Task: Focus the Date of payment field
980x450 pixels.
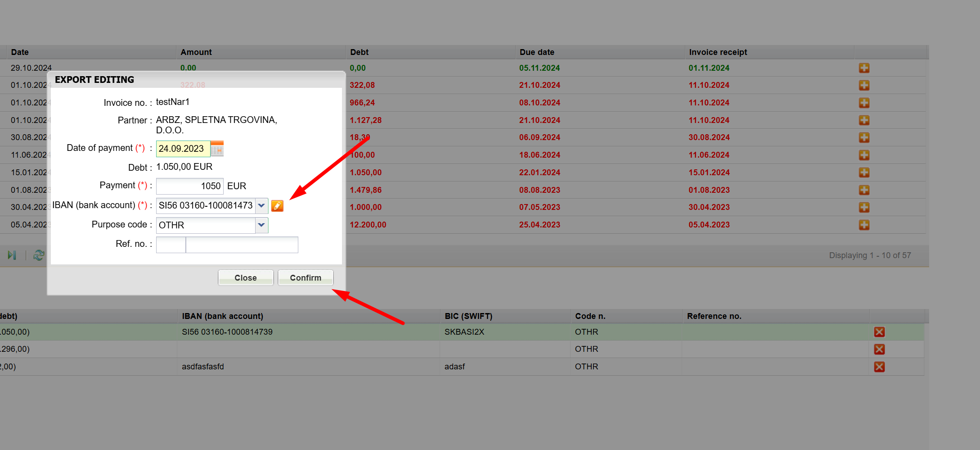Action: pyautogui.click(x=183, y=149)
